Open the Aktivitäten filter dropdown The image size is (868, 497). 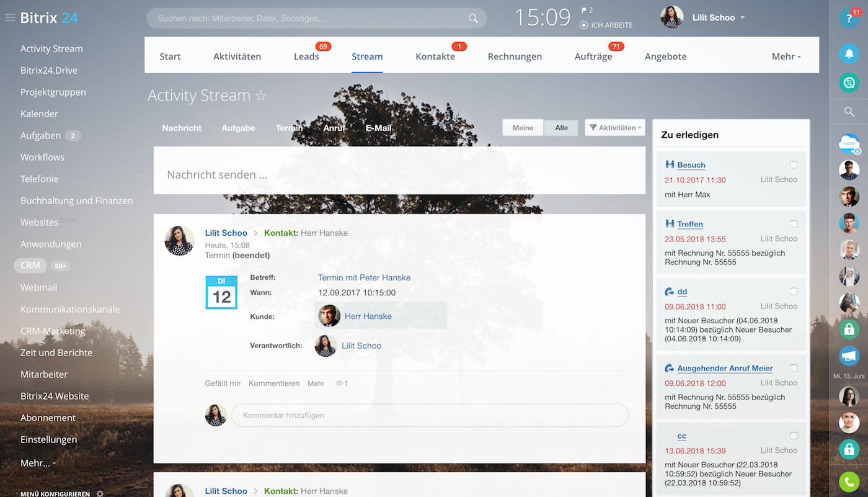pos(615,128)
